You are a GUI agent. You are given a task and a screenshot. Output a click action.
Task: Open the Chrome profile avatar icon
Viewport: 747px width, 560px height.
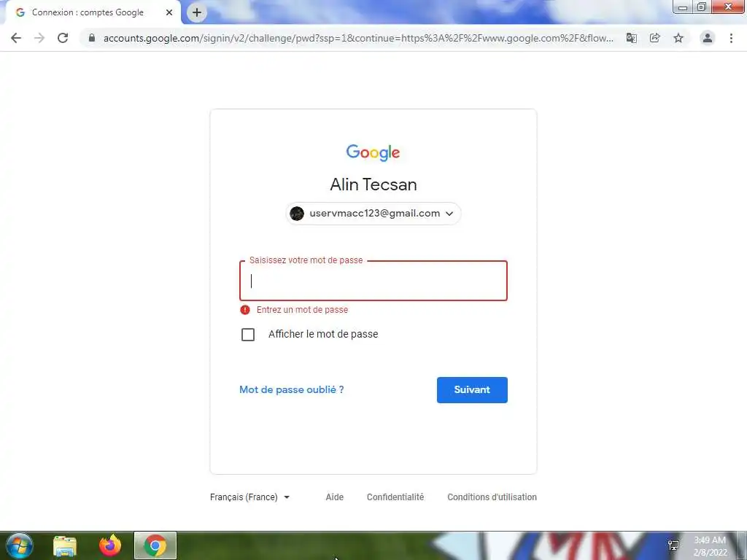(708, 38)
